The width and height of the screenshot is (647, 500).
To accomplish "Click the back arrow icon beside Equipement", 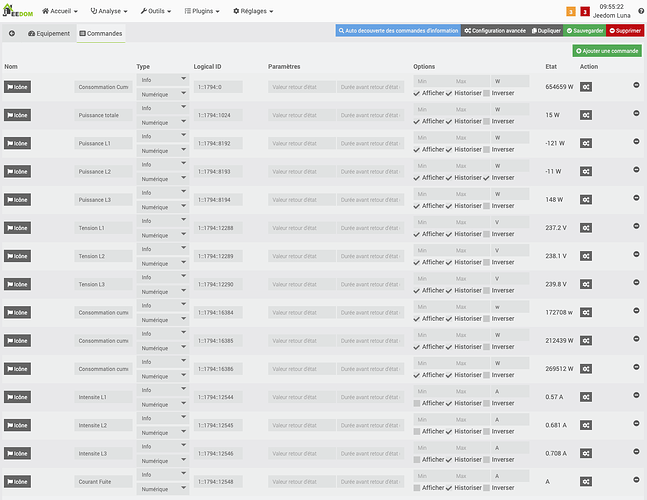I will tap(12, 33).
